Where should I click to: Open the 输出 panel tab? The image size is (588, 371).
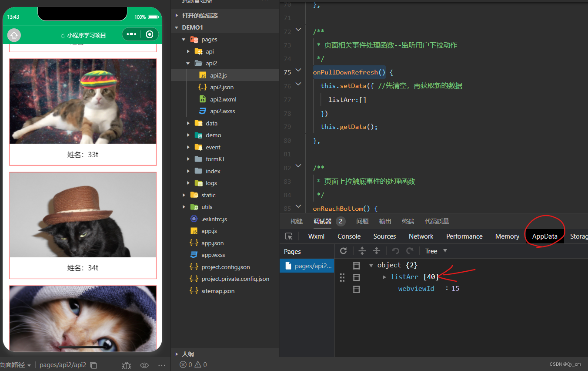(385, 221)
